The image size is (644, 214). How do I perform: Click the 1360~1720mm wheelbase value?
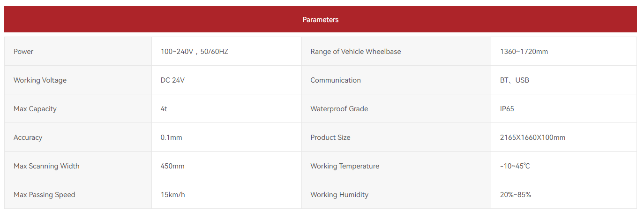[x=524, y=52]
